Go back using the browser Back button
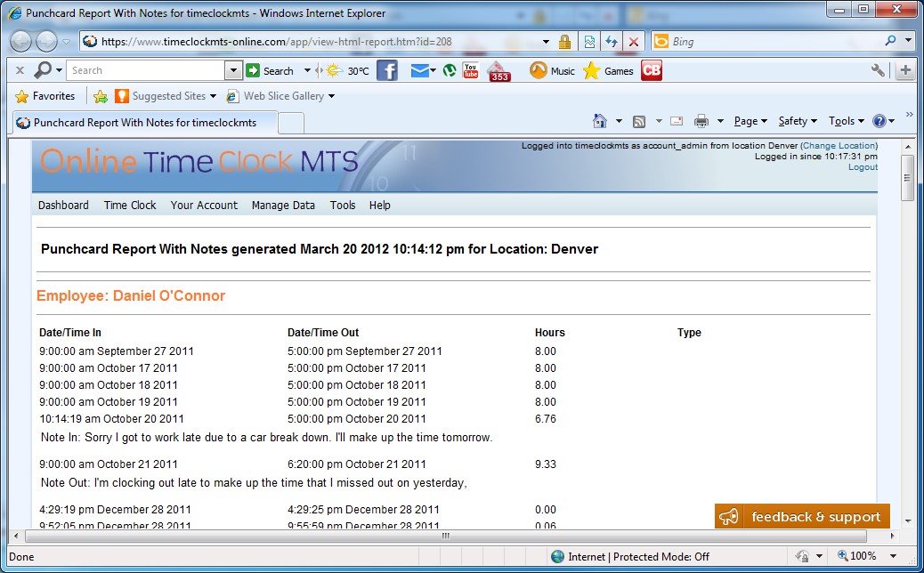Image resolution: width=924 pixels, height=573 pixels. click(21, 41)
